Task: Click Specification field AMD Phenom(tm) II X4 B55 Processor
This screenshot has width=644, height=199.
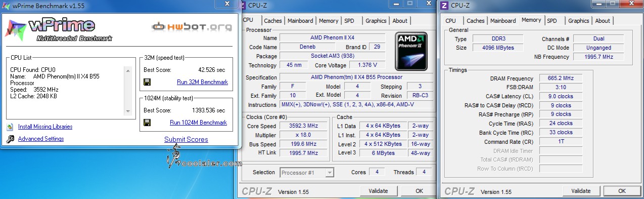Action: (356, 77)
